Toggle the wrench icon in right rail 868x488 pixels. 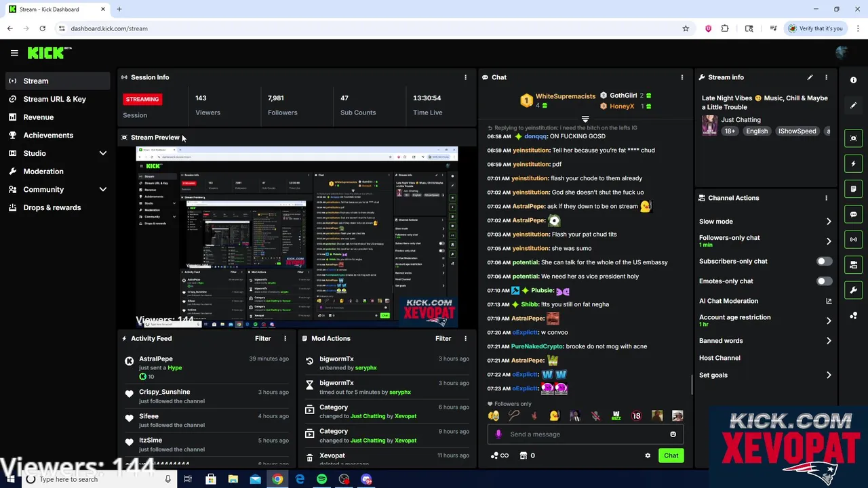pos(853,290)
